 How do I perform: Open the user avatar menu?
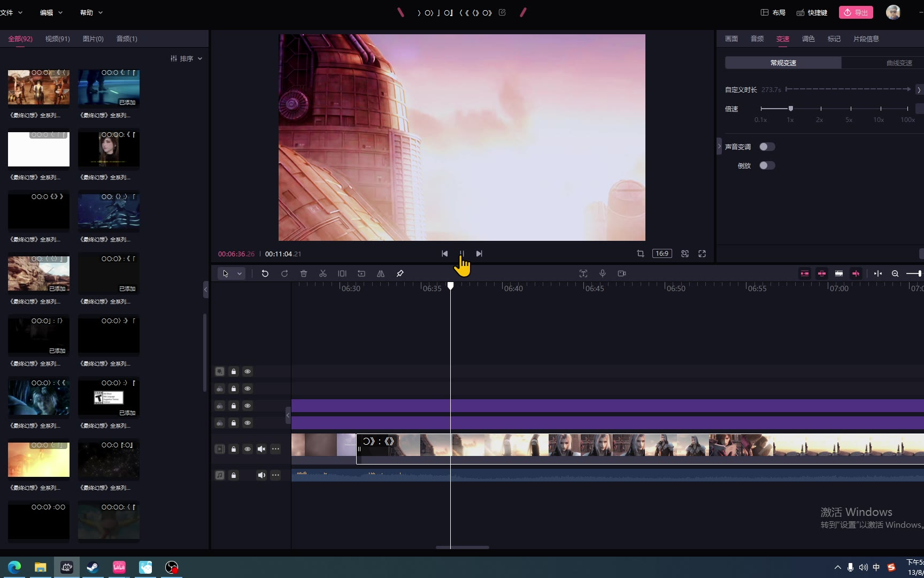tap(893, 12)
